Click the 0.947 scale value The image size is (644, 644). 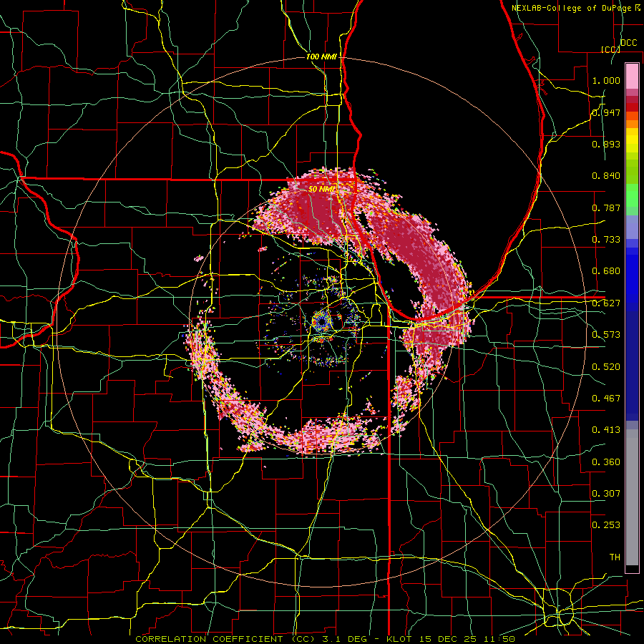[606, 112]
